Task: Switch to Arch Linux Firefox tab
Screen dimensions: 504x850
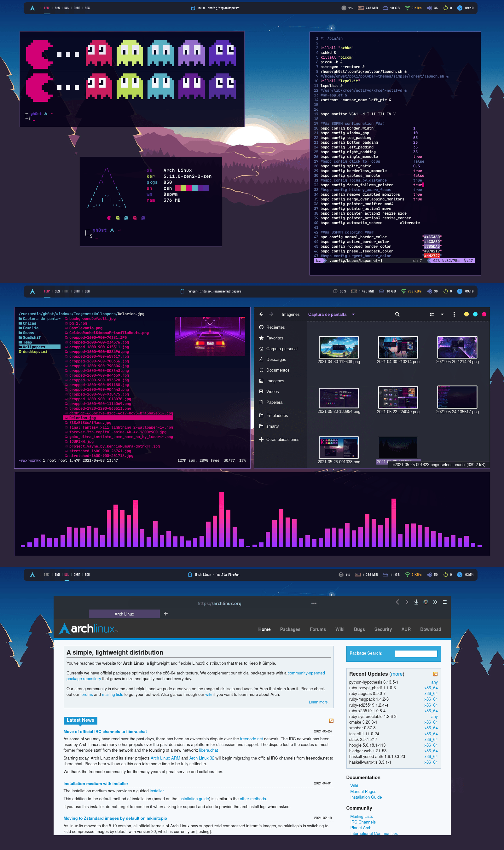Action: 124,614
